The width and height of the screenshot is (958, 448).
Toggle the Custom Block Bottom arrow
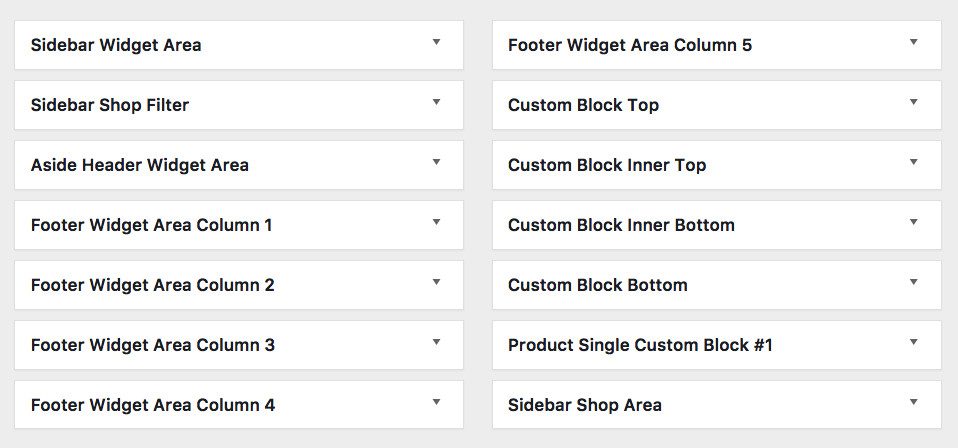pyautogui.click(x=913, y=283)
